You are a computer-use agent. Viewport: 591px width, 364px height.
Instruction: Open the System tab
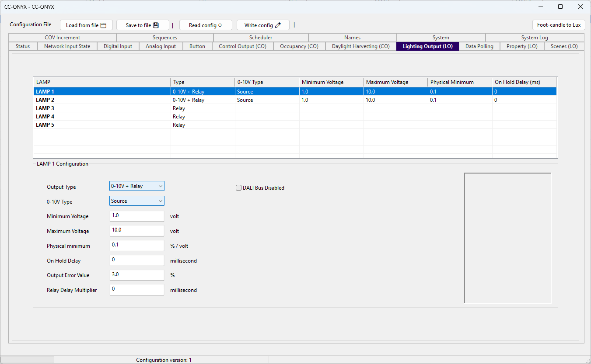[441, 38]
